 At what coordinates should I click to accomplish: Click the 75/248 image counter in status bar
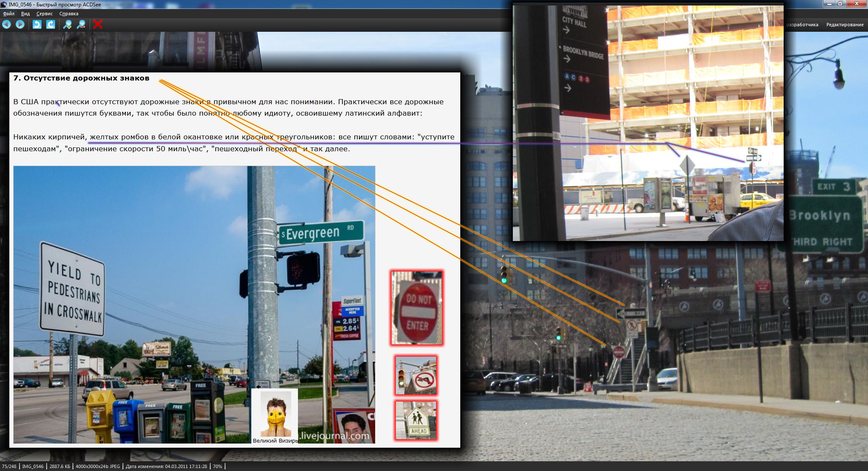pyautogui.click(x=9, y=466)
